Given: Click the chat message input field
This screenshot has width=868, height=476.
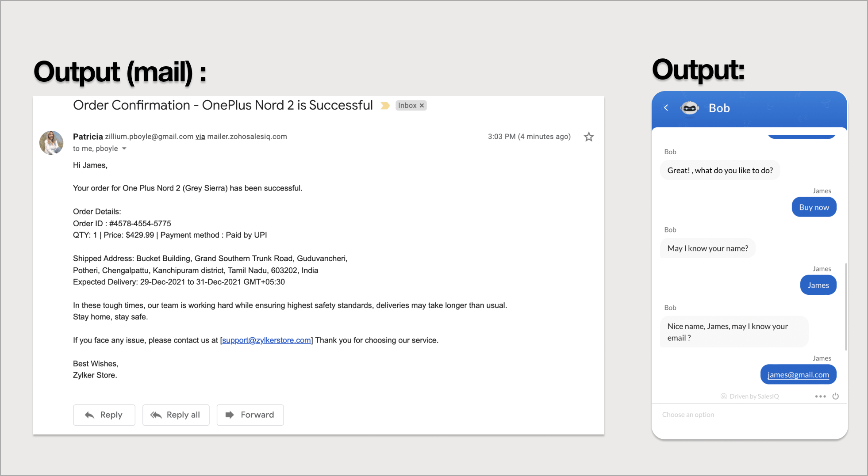Looking at the screenshot, I should 749,415.
